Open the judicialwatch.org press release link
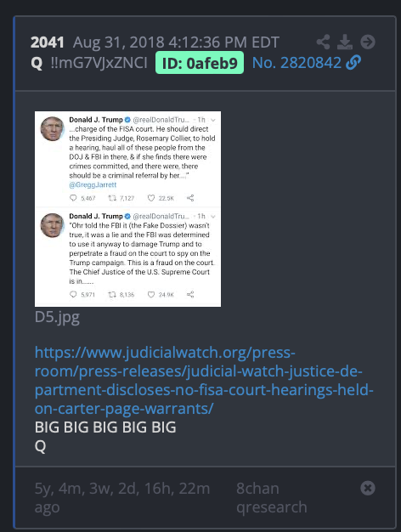401x532 pixels. (204, 381)
